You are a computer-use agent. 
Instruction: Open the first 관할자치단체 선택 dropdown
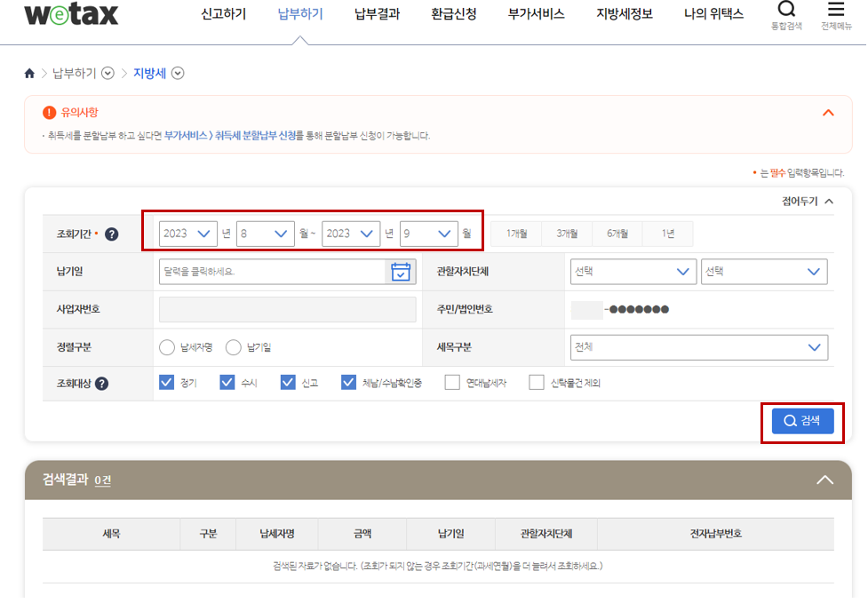click(x=633, y=272)
